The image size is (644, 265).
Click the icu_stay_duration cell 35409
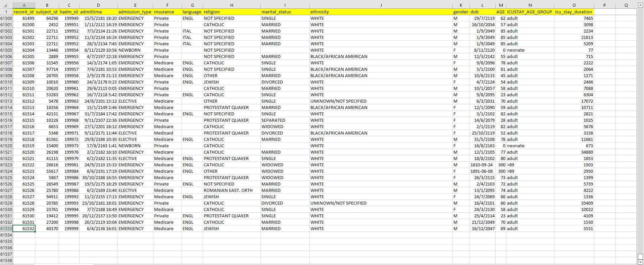point(574,203)
